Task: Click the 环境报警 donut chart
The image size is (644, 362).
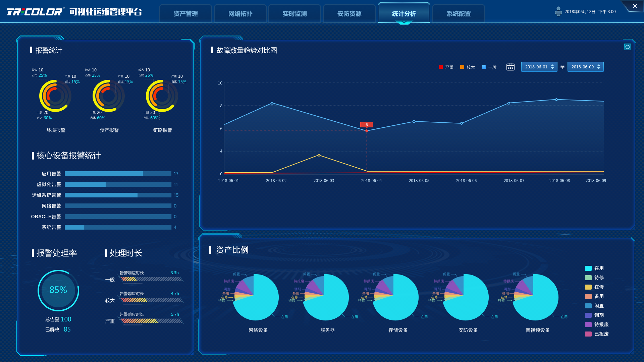Action: [55, 96]
